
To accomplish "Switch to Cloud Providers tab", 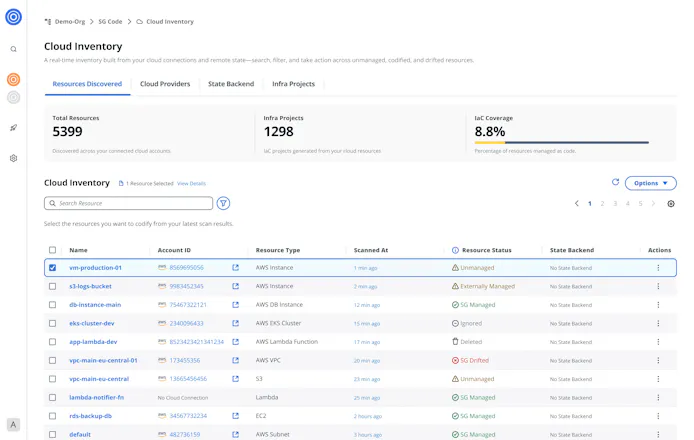I will tap(165, 84).
